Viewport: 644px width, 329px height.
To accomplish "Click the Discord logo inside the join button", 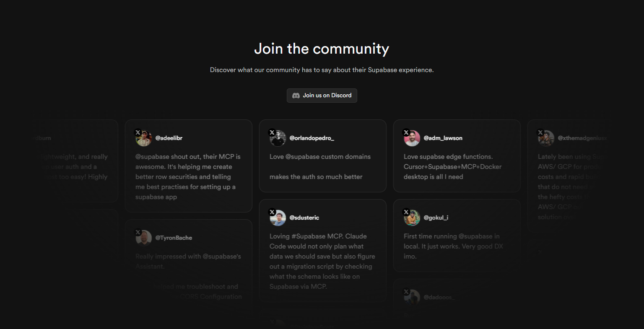I will pos(296,96).
